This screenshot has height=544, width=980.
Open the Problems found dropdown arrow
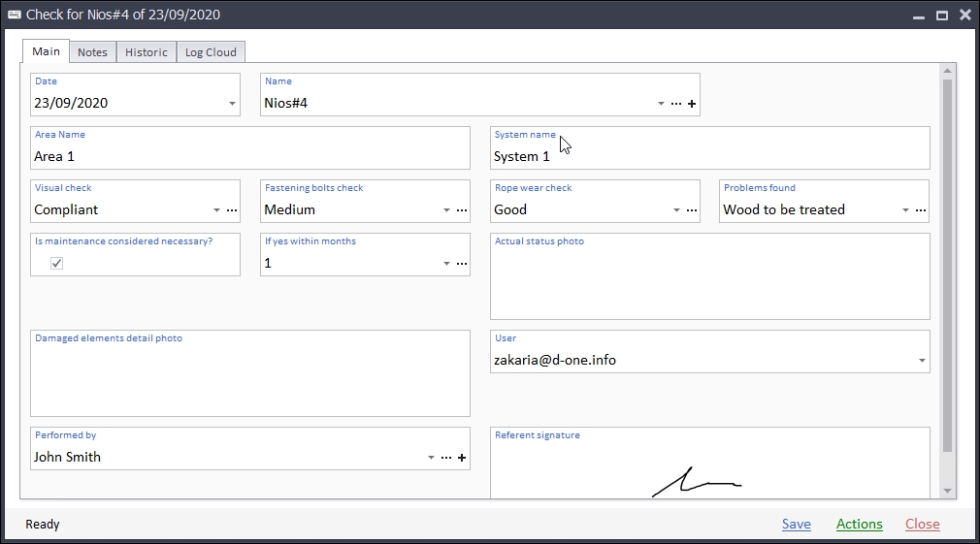pyautogui.click(x=905, y=210)
